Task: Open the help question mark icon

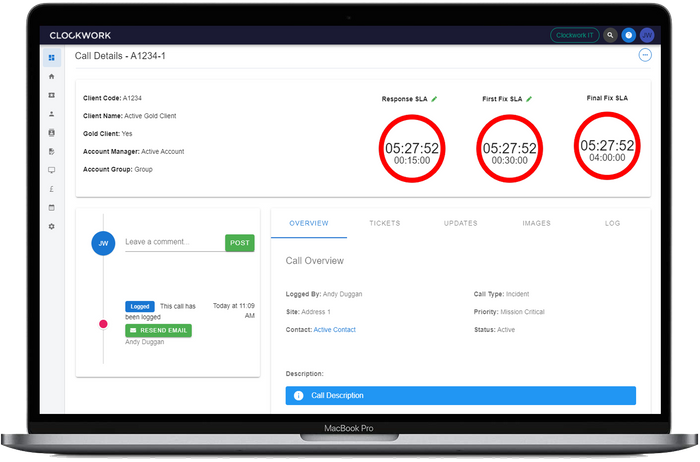Action: click(629, 35)
